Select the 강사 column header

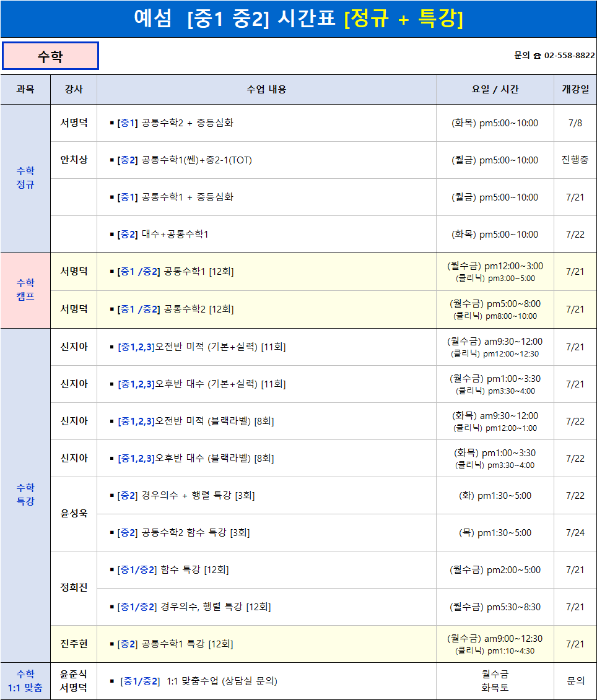[x=74, y=89]
